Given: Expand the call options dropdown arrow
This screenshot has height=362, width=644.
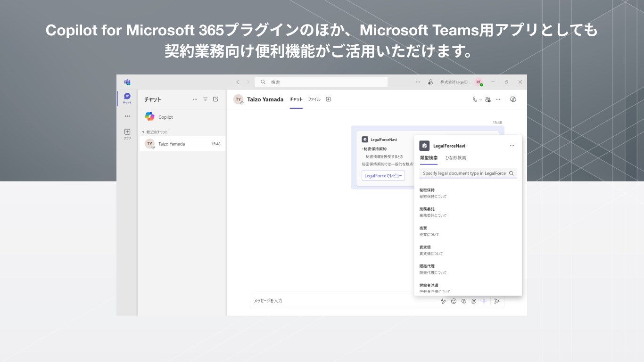Looking at the screenshot, I should pyautogui.click(x=480, y=99).
